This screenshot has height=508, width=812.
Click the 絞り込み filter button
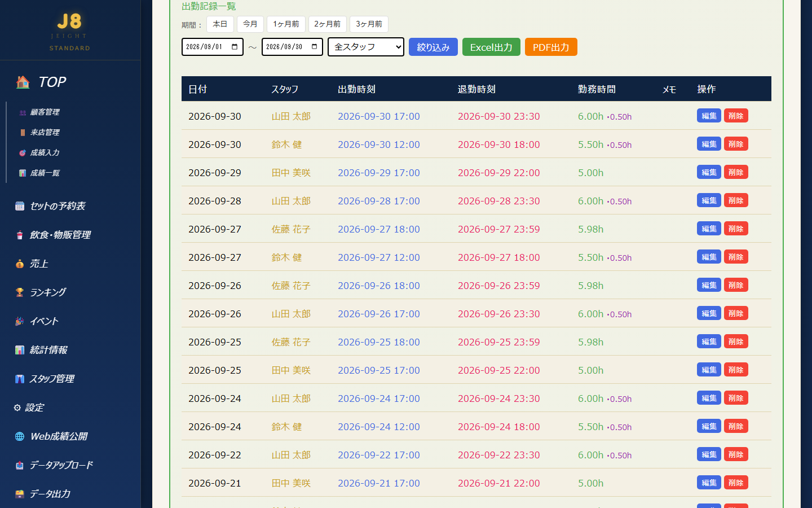pos(433,47)
